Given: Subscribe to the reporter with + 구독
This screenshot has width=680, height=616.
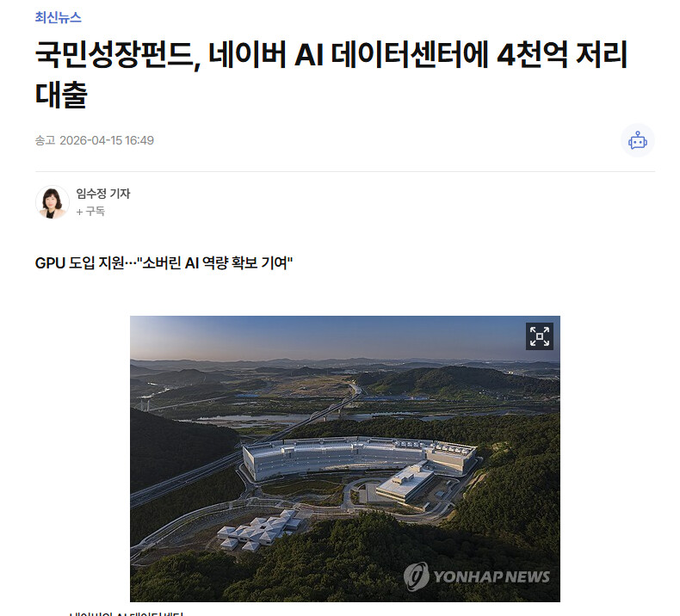Looking at the screenshot, I should pos(90,211).
